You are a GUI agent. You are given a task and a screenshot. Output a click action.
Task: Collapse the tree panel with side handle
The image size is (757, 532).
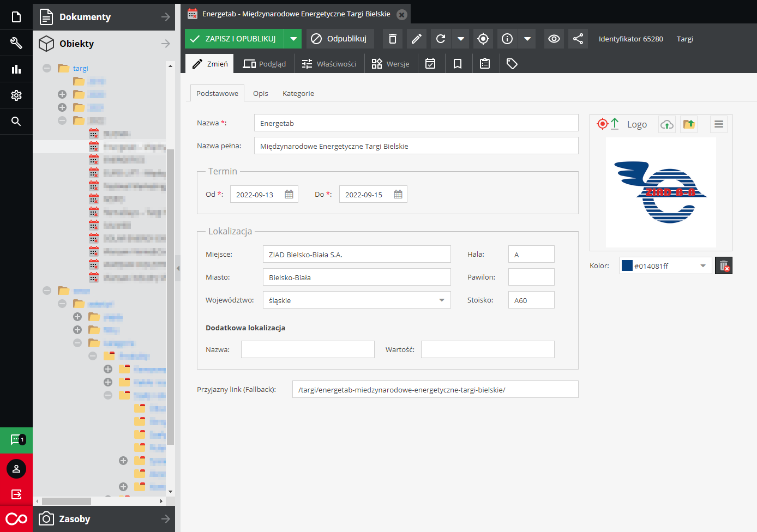click(x=178, y=268)
